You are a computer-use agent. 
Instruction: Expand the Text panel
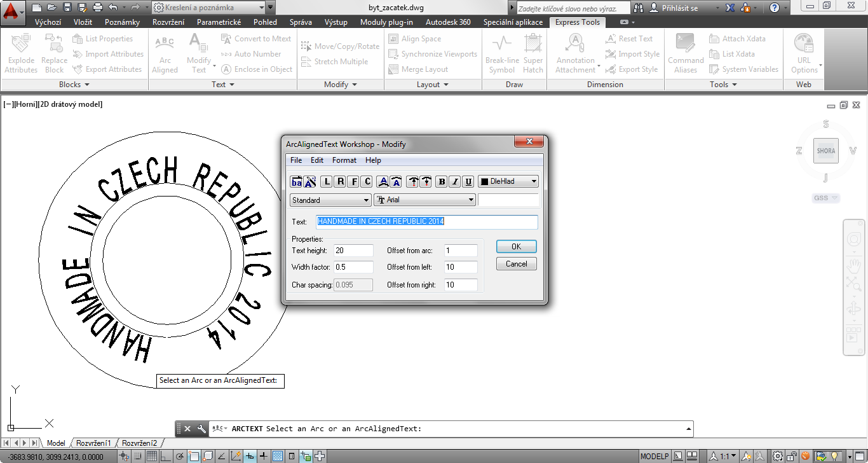[x=222, y=84]
